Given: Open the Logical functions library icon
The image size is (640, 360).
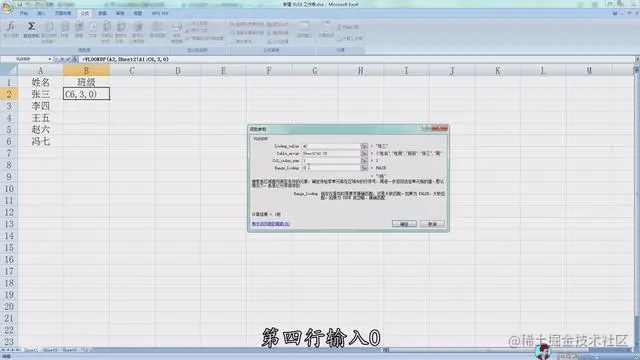Looking at the screenshot, I should [x=79, y=29].
